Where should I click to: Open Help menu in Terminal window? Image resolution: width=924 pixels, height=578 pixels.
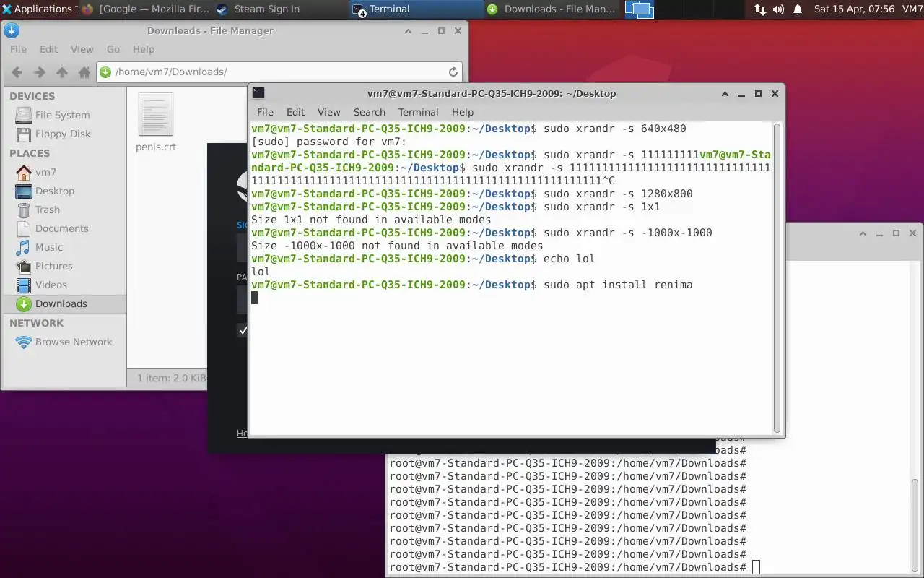(463, 112)
